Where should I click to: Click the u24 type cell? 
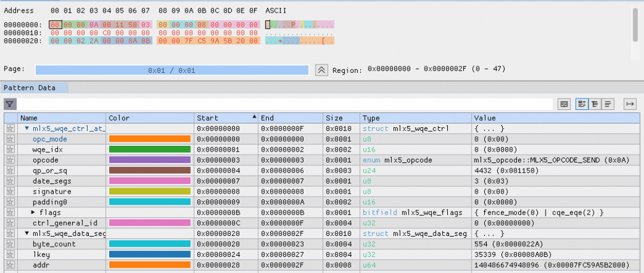(369, 170)
